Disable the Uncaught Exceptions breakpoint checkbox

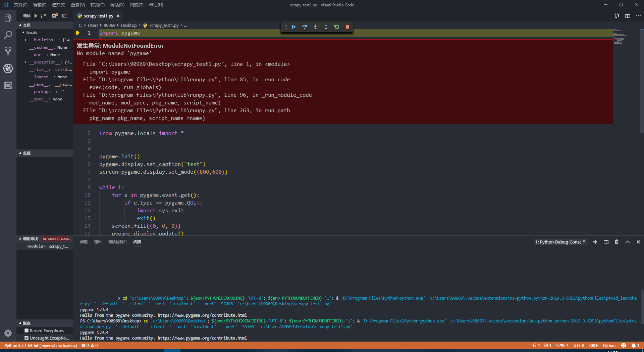(26, 338)
